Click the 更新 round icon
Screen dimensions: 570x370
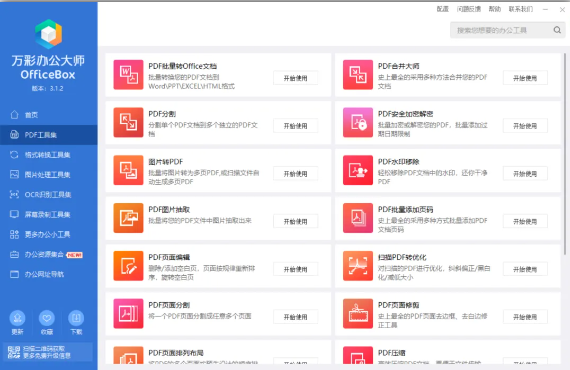[17, 318]
